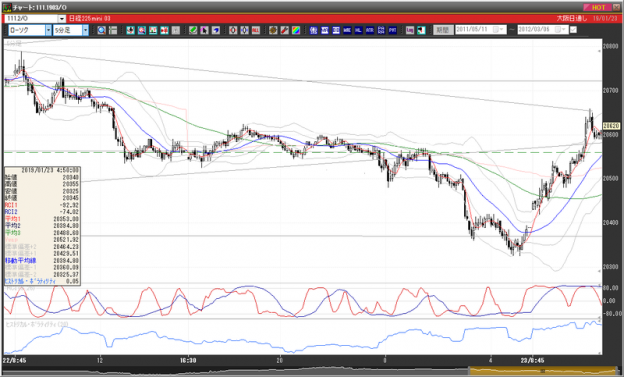Click the HOT button in title bar
This screenshot has width=624, height=377.
pos(597,8)
